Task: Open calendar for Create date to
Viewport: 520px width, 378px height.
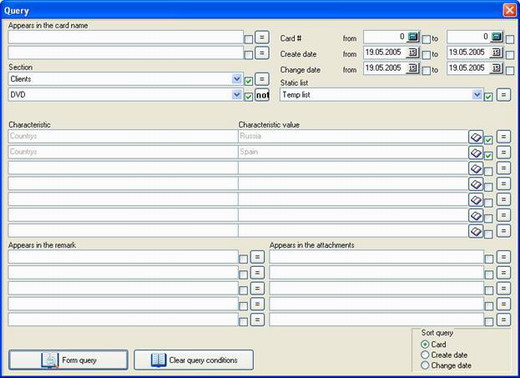Action: [x=497, y=52]
